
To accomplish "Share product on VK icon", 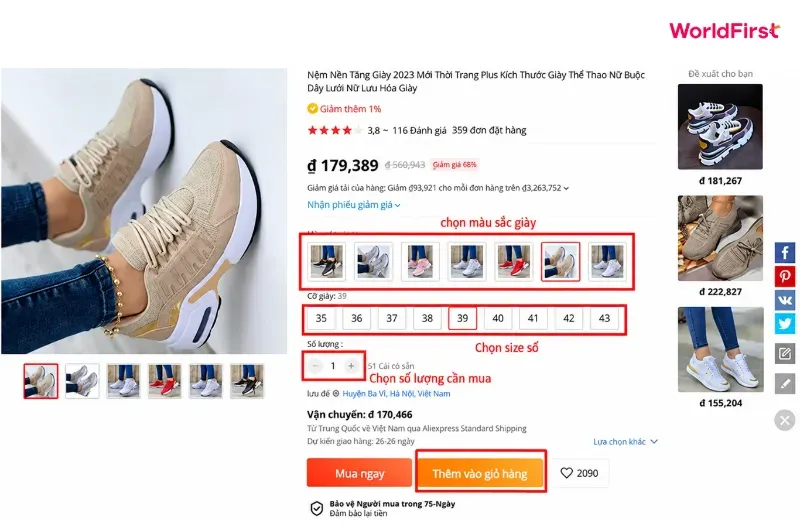I will point(785,300).
